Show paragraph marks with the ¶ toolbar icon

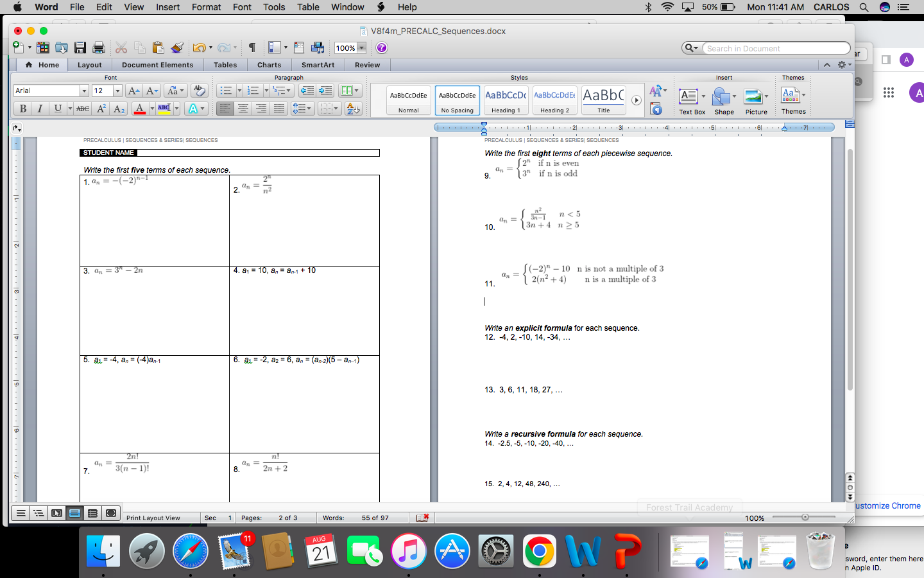click(x=252, y=47)
